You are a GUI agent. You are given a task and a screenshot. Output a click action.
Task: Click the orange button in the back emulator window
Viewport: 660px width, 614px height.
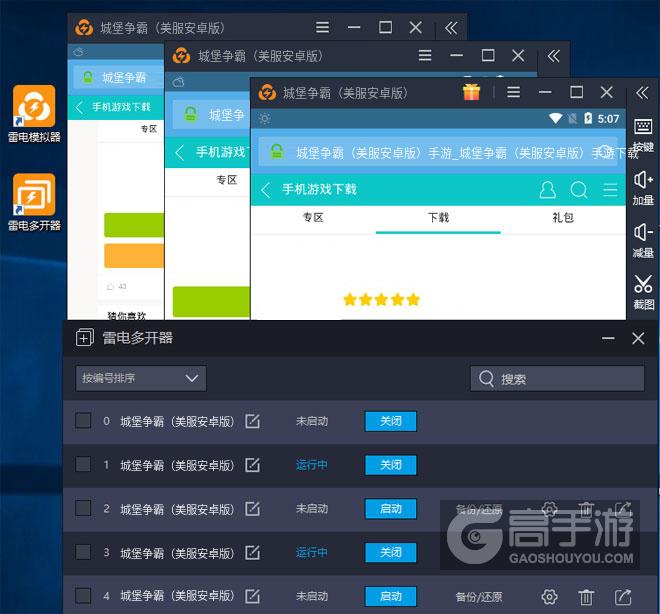pos(134,255)
